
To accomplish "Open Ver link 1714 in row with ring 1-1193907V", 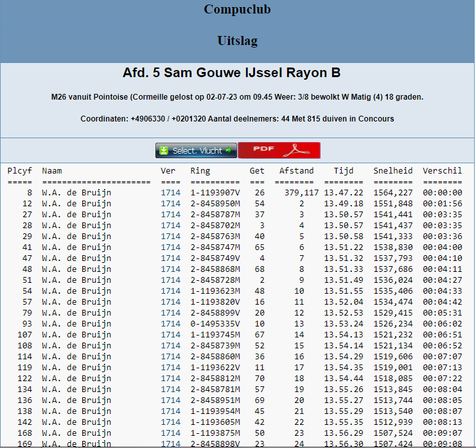I will (170, 193).
